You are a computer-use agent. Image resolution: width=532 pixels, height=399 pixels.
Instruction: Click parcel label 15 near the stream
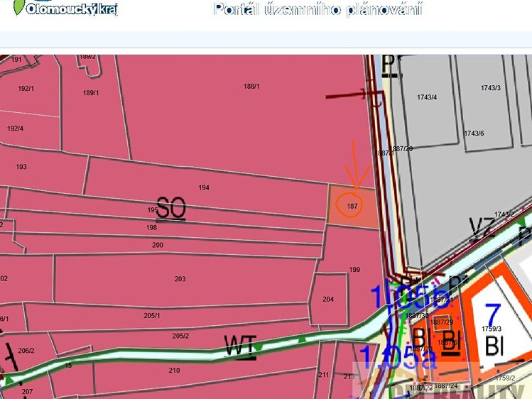point(68,366)
